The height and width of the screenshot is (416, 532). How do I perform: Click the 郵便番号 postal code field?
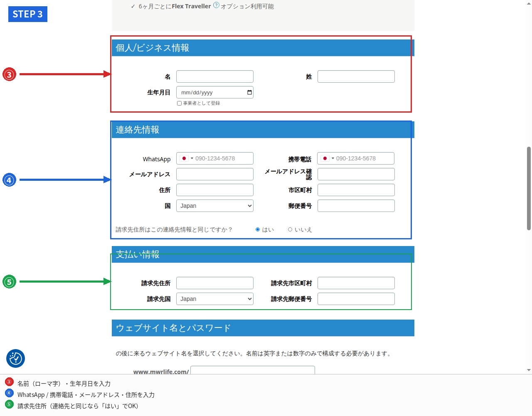tap(356, 206)
